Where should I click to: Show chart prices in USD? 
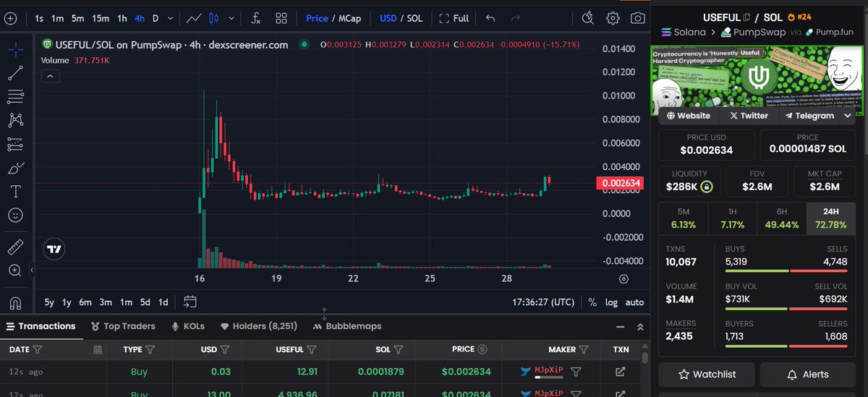388,18
